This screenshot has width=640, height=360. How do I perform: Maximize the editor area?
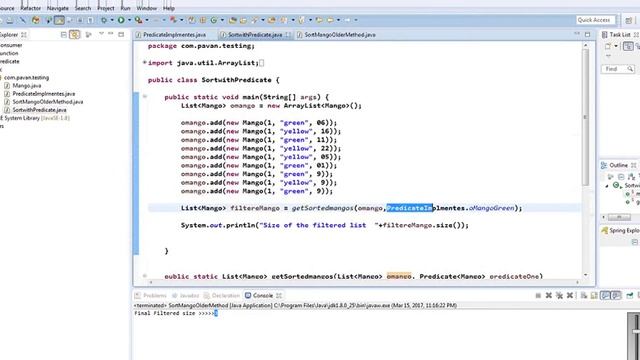(x=587, y=34)
